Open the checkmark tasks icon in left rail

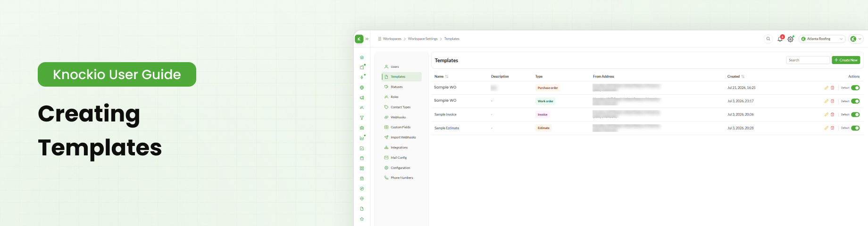[362, 148]
